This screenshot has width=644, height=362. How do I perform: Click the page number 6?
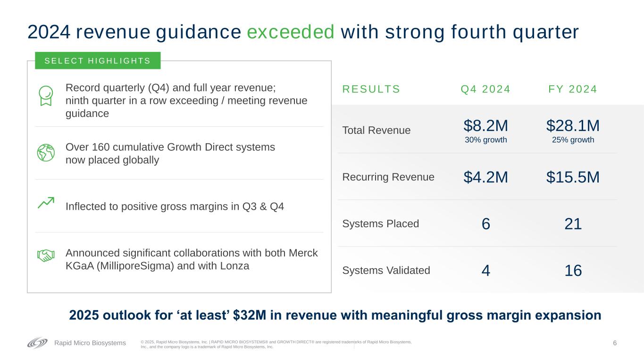coord(614,343)
